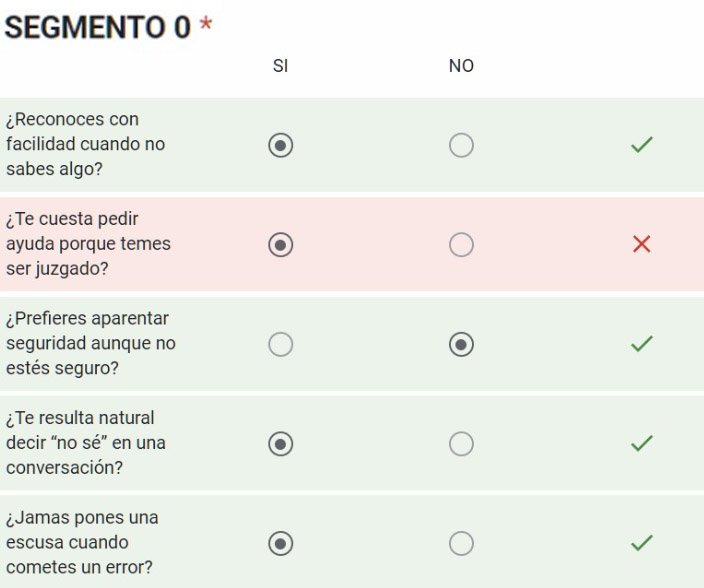Select NO for '¿Te resulta natural' question
The image size is (704, 588).
[x=461, y=444]
